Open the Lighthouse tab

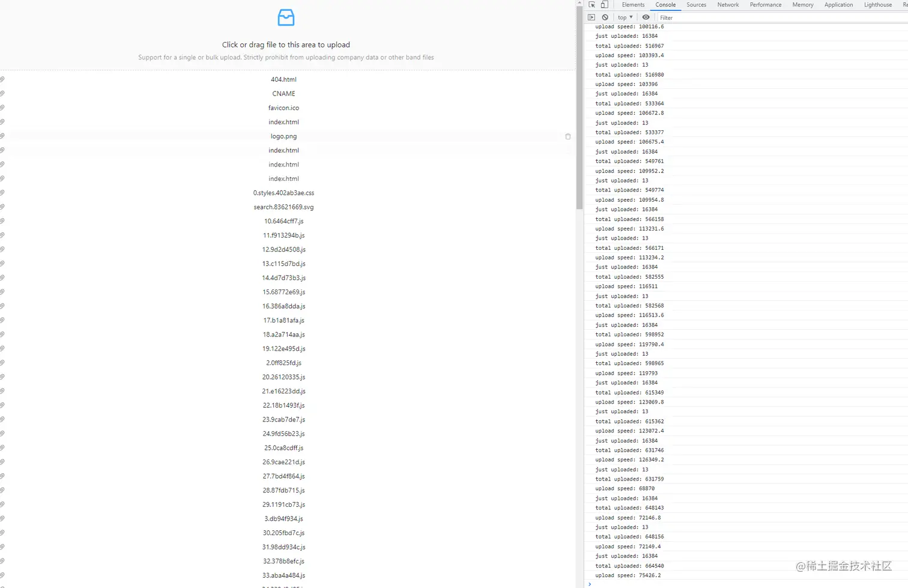(877, 5)
